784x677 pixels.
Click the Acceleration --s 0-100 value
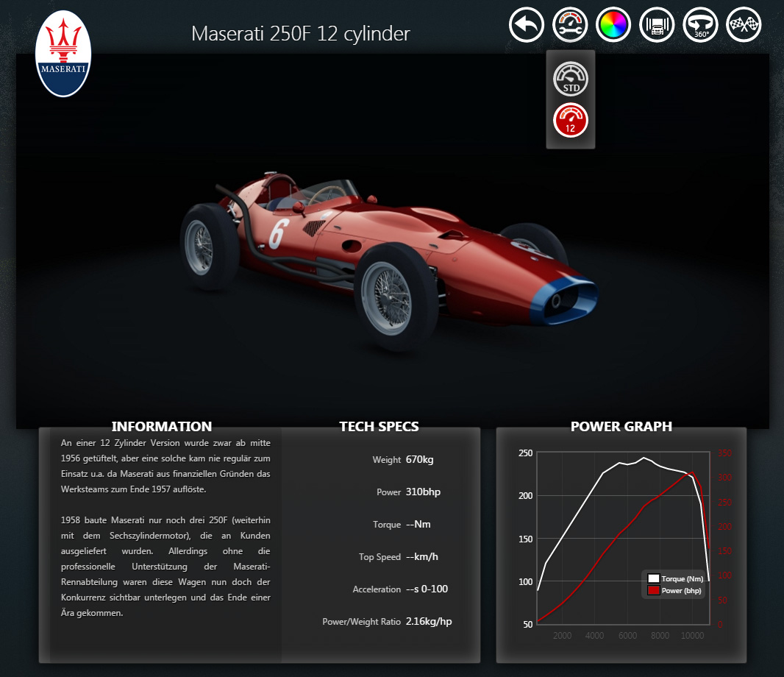(x=427, y=589)
